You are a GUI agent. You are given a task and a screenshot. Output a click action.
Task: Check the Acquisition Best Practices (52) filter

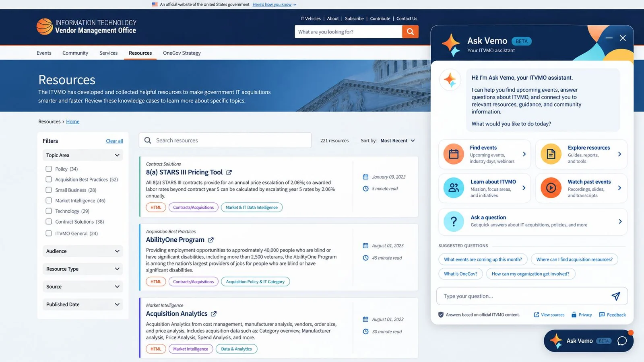coord(49,179)
